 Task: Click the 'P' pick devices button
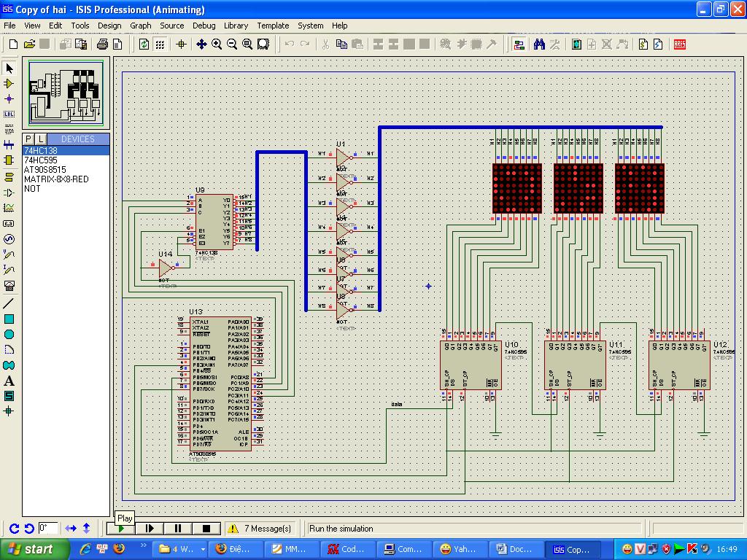[x=28, y=139]
